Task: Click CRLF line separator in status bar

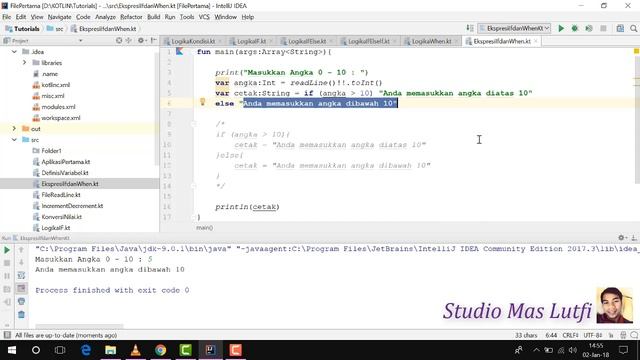Action: [570, 335]
